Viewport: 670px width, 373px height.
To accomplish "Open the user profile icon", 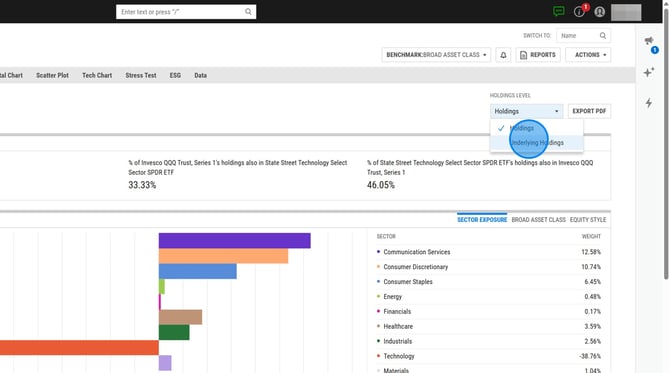I will 599,12.
